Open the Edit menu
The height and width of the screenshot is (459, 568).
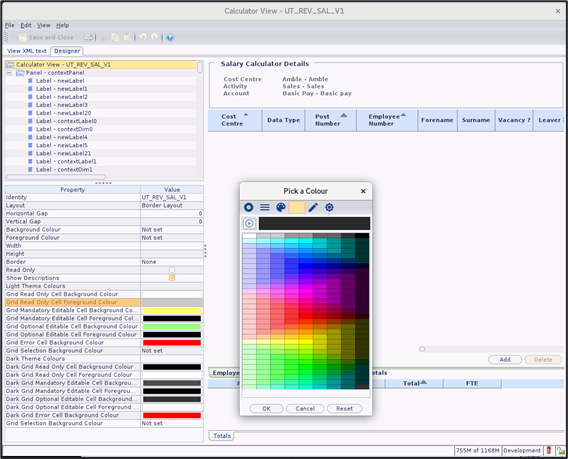(26, 25)
